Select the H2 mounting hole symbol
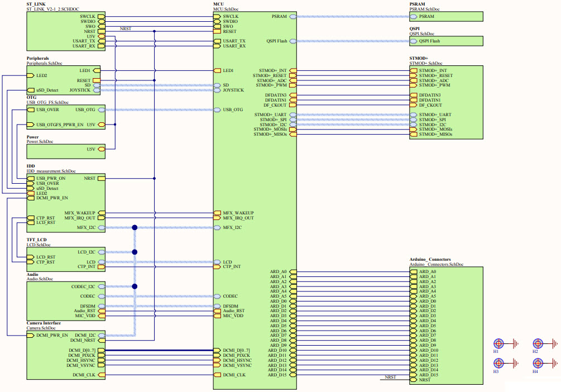Image resolution: width=561 pixels, height=392 pixels. point(537,344)
